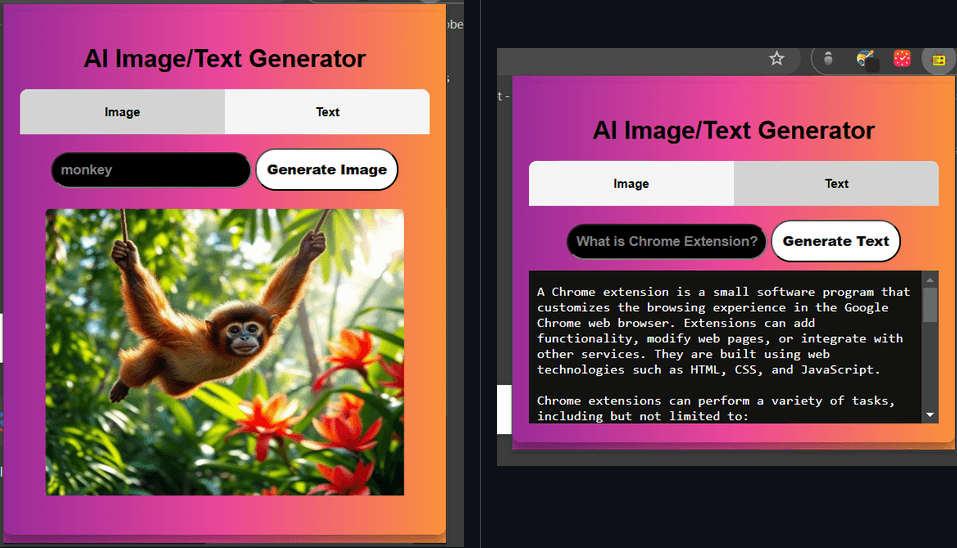Bookmark page with the star icon
The height and width of the screenshot is (548, 957).
(x=776, y=59)
